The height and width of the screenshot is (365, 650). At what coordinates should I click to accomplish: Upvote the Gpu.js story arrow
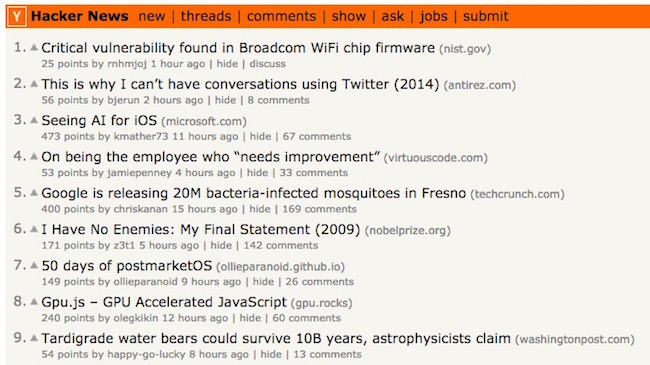34,302
